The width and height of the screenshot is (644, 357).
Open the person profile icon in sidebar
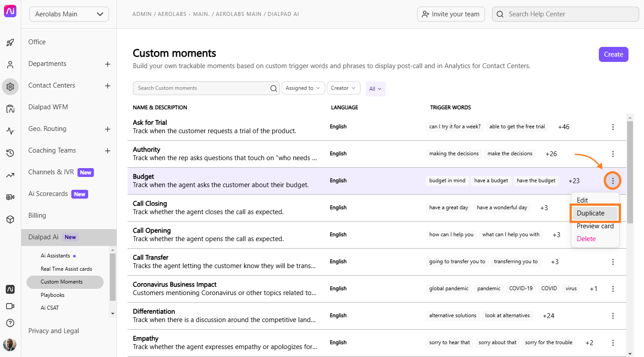10,65
